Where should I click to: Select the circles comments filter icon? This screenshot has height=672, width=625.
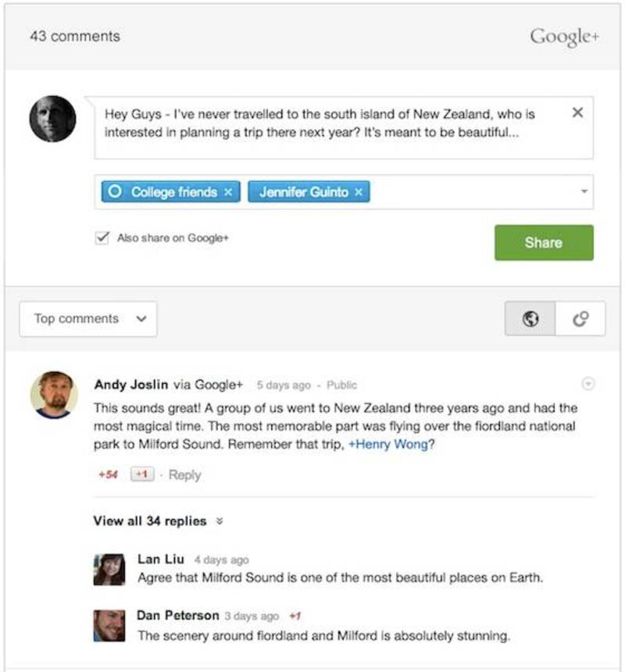click(x=580, y=319)
